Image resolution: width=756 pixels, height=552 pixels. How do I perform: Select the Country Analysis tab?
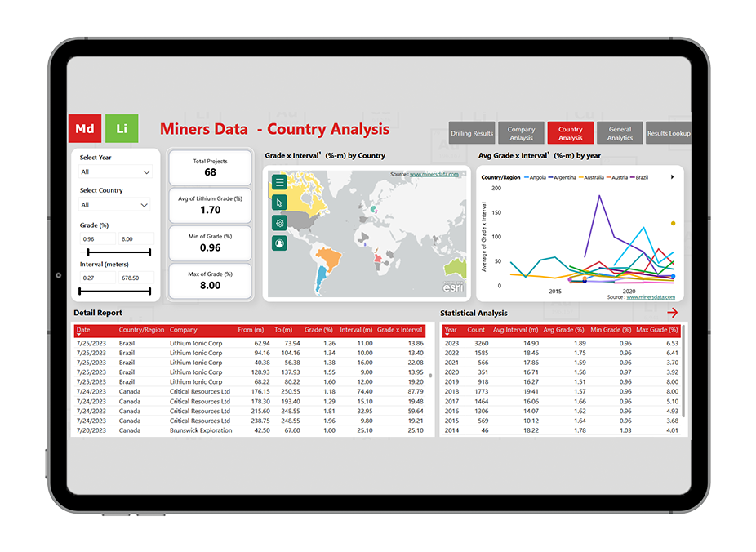571,133
